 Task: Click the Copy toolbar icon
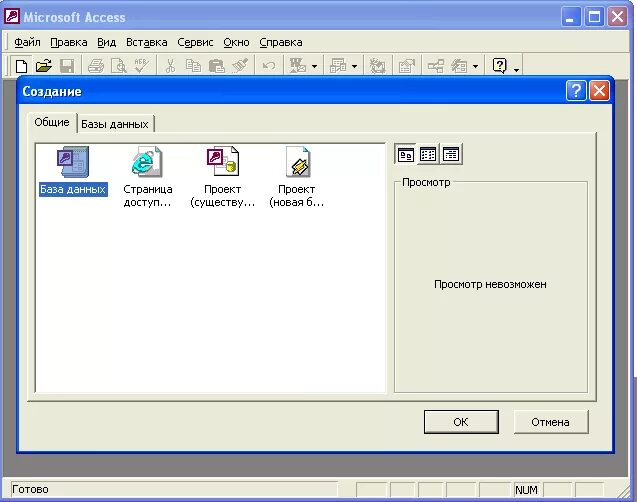tap(193, 65)
